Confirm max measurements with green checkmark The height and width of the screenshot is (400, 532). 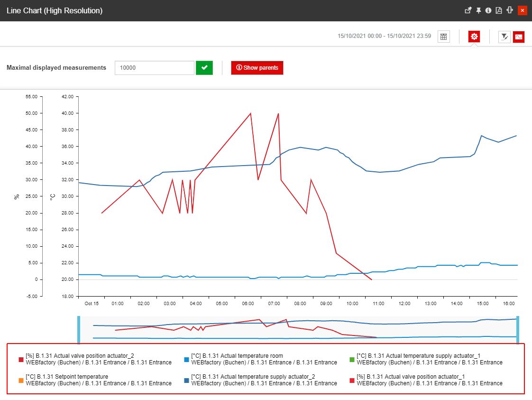coord(204,68)
